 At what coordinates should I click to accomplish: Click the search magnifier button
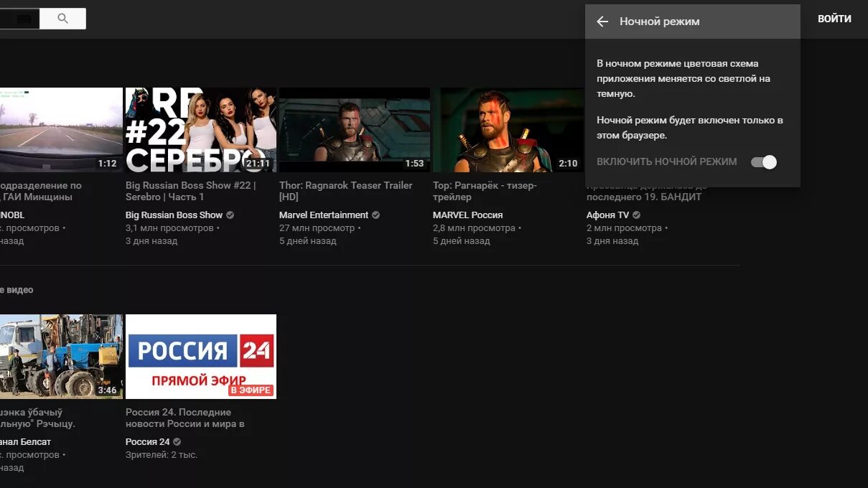pyautogui.click(x=62, y=19)
